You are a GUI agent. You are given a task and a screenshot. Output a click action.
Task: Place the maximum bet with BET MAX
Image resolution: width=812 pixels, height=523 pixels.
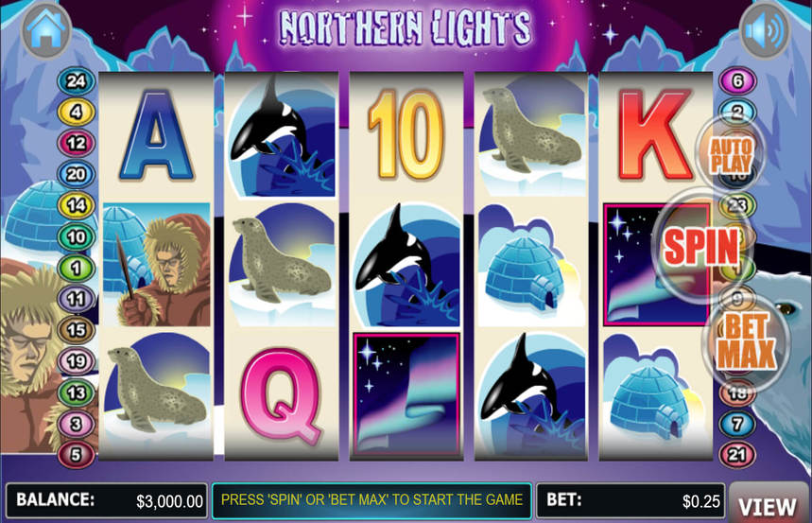(746, 340)
